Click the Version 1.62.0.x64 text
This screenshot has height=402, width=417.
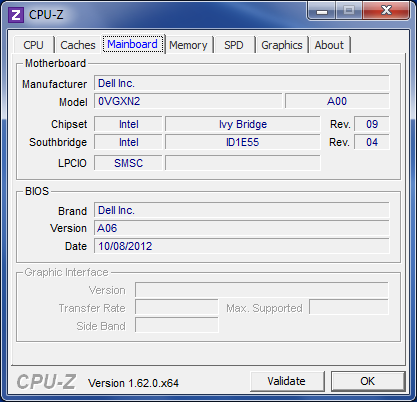(133, 383)
